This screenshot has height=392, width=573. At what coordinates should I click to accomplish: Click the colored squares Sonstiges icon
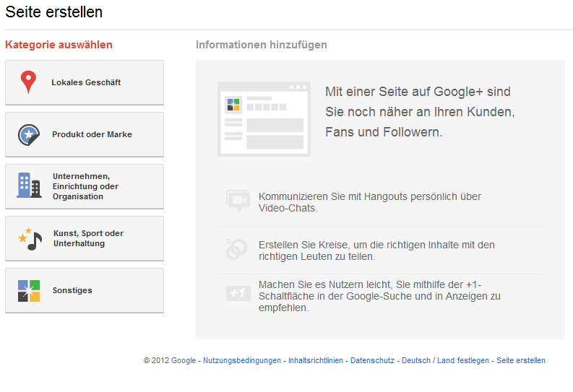click(x=29, y=290)
